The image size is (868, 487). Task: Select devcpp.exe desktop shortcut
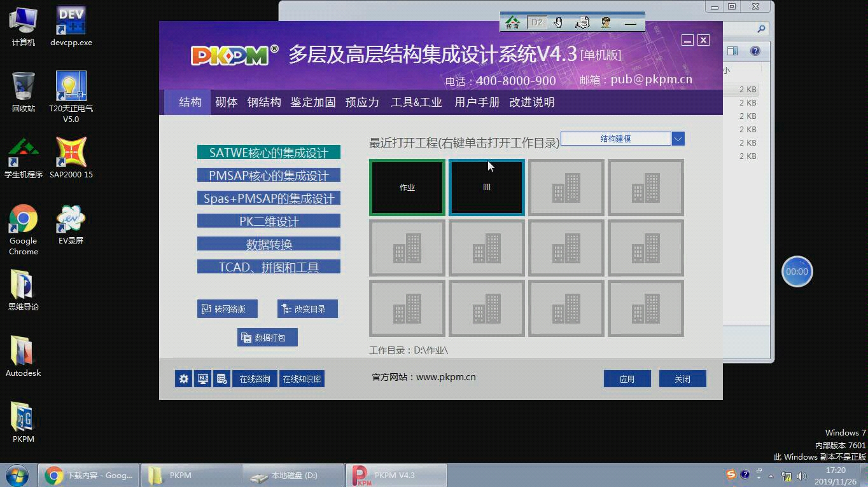coord(71,26)
